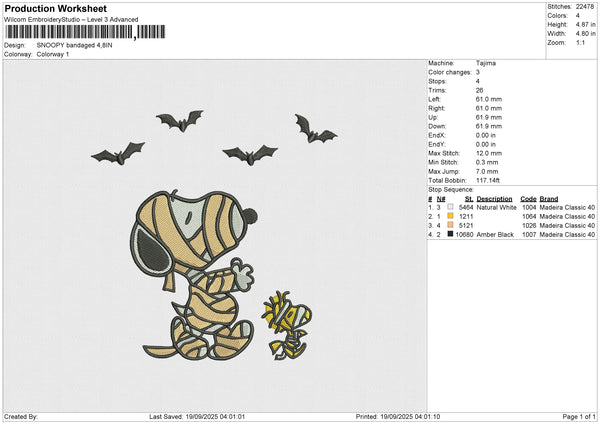The width and height of the screenshot is (600, 424).
Task: Click the 'Stop Sequence:' heading
Action: [451, 190]
